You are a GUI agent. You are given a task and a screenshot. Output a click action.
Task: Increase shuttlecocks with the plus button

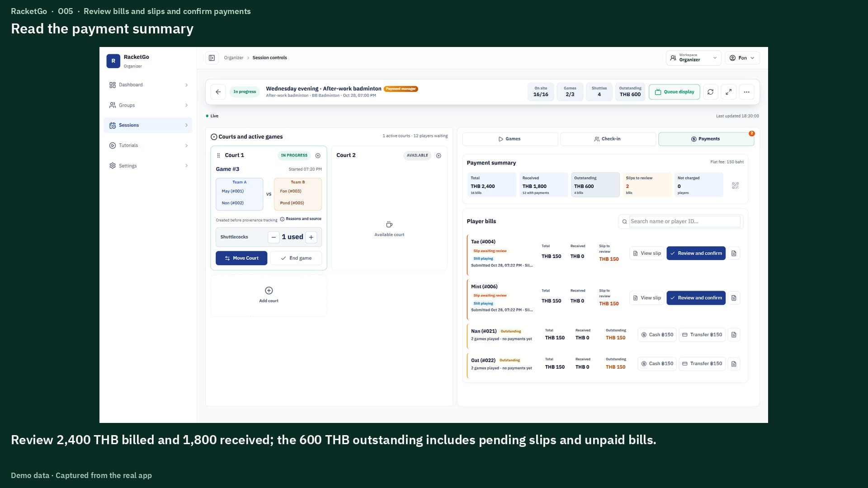click(311, 237)
